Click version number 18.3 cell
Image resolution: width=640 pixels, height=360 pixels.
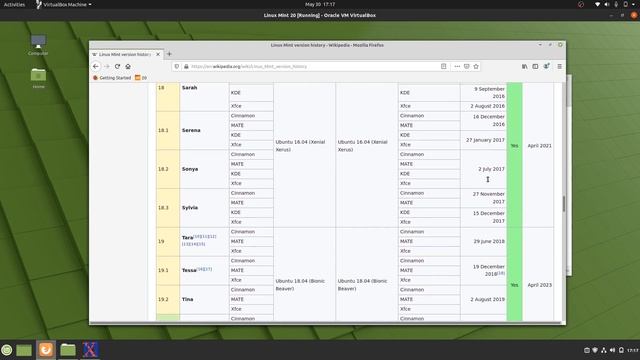pos(168,208)
